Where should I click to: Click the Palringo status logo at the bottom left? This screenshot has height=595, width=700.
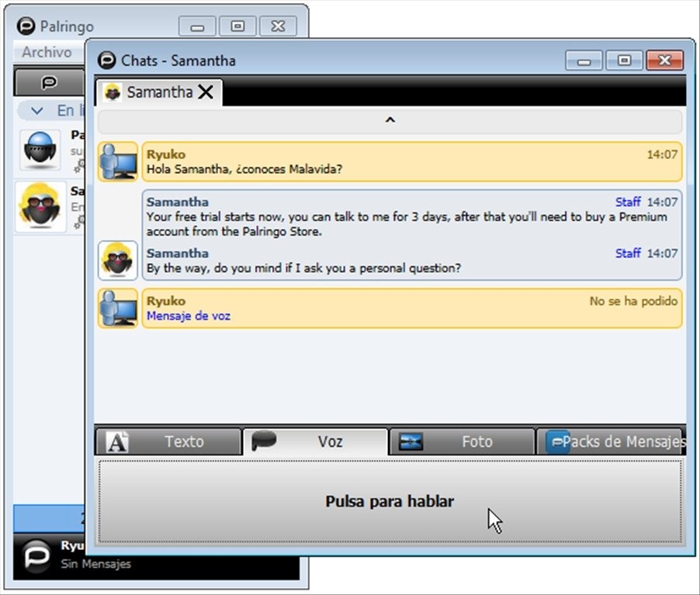[36, 556]
